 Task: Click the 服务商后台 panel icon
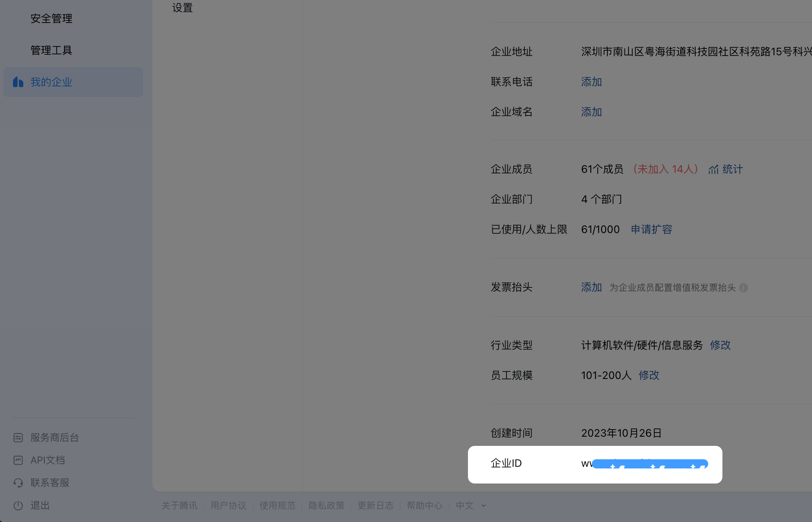(x=18, y=438)
